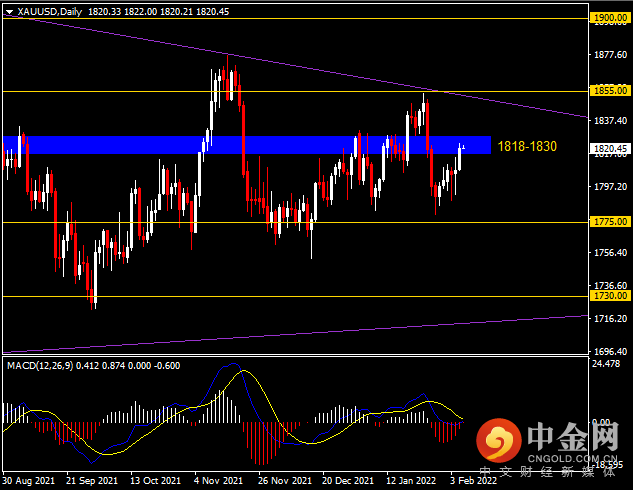
Task: Click the 21 Sep 2021 date label
Action: (x=92, y=481)
